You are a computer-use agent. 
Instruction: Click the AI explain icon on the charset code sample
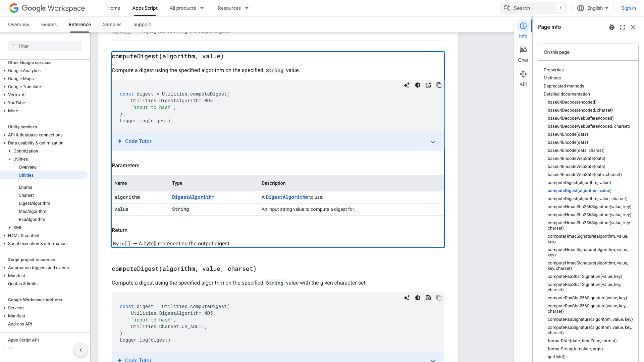pyautogui.click(x=407, y=298)
